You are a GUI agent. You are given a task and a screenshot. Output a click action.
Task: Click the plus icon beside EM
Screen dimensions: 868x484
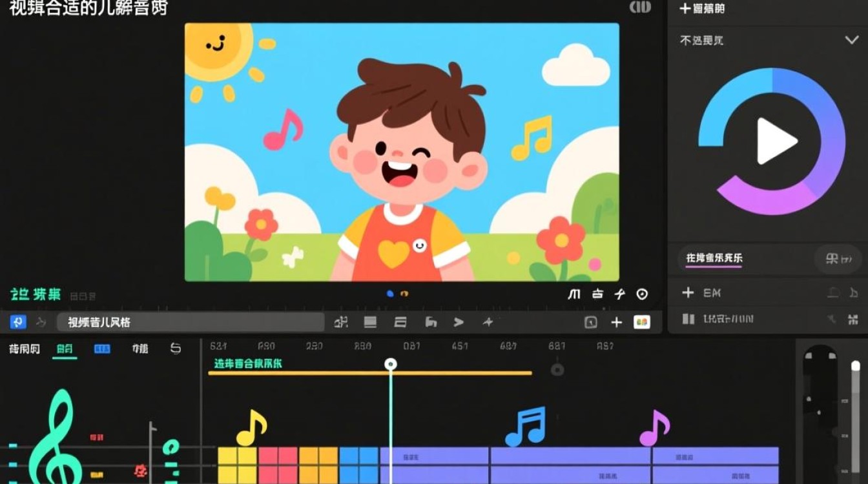688,293
